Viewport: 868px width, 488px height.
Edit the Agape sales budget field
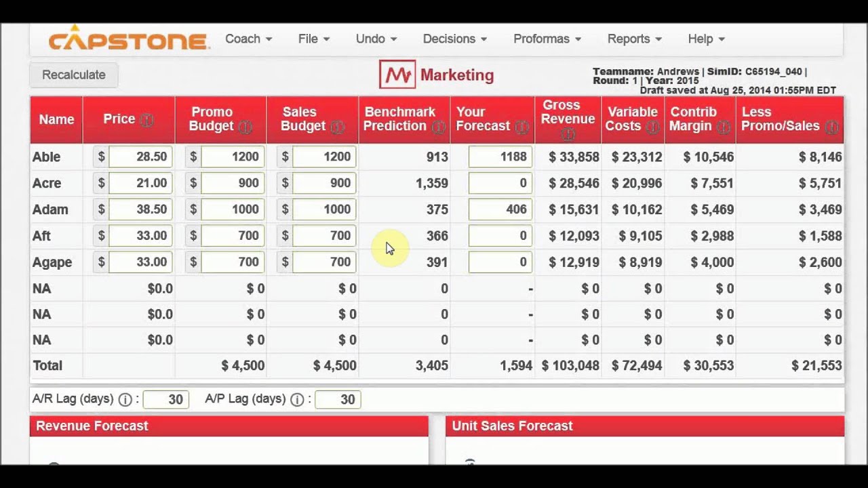click(x=324, y=262)
